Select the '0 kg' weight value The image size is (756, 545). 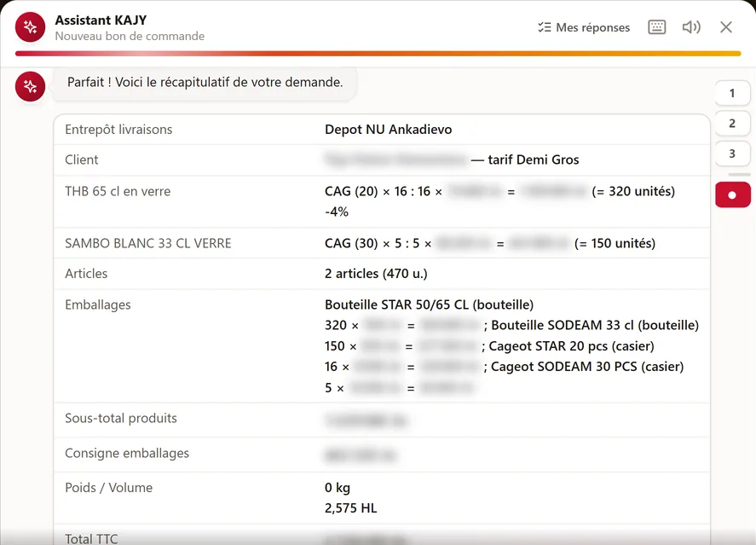(x=338, y=488)
